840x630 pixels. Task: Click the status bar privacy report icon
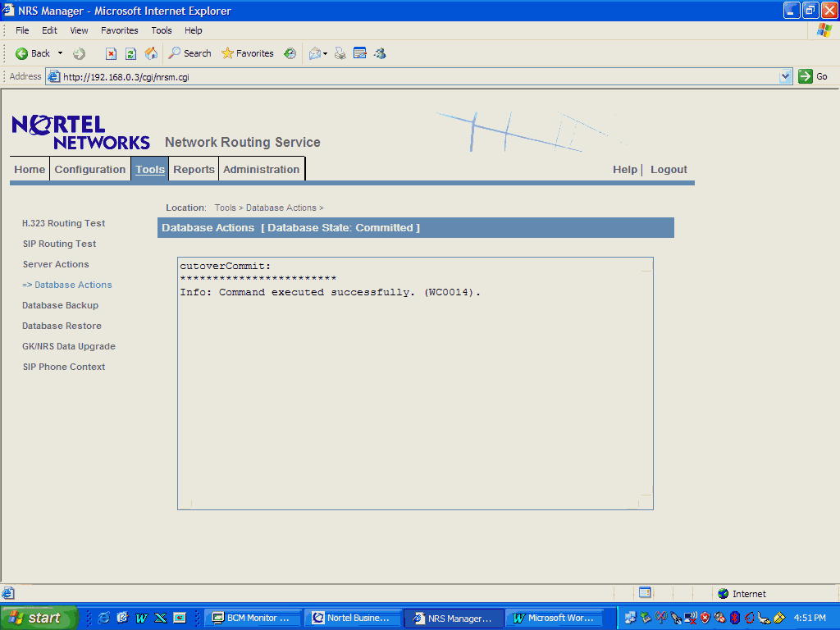(645, 592)
